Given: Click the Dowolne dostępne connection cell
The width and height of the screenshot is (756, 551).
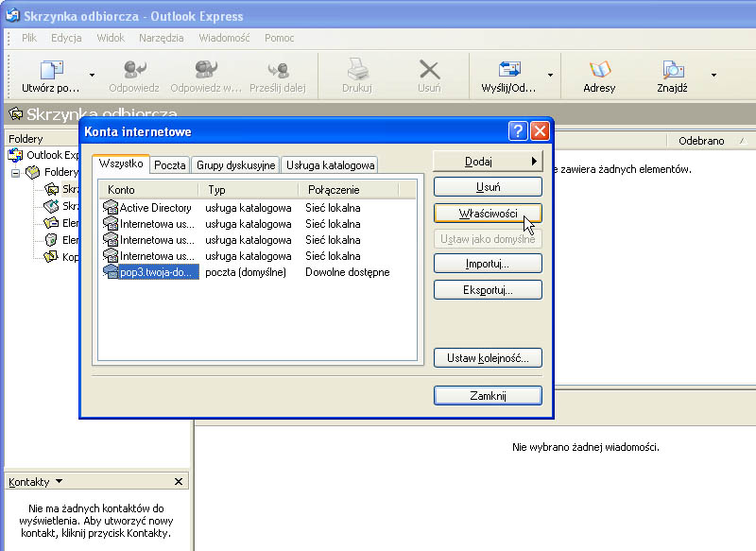Looking at the screenshot, I should tap(348, 272).
